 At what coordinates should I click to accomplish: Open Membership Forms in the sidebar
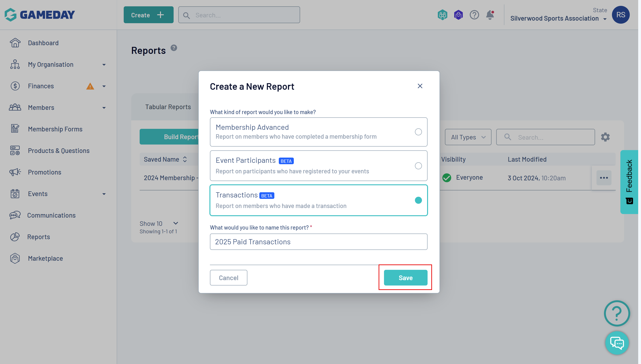click(55, 129)
